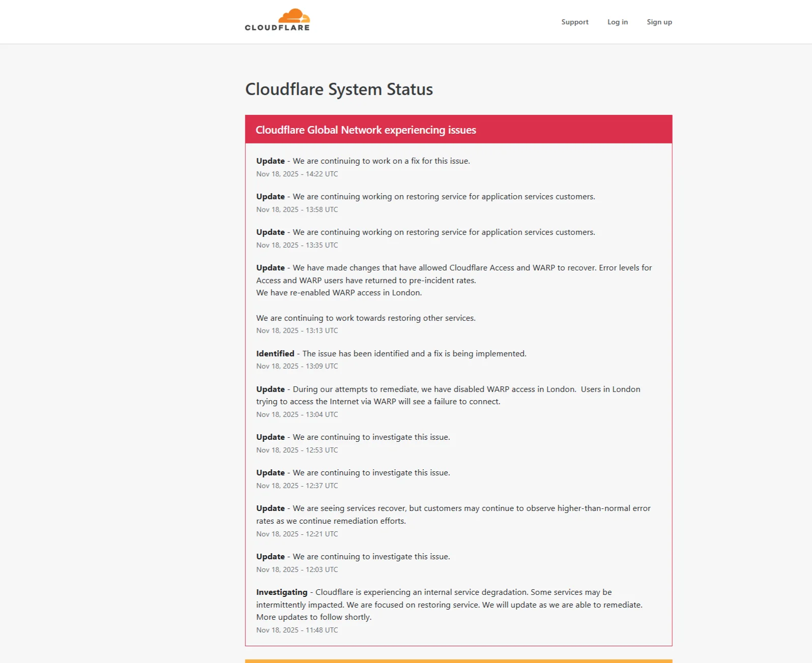The height and width of the screenshot is (663, 812).
Task: Open the Support link
Action: [575, 22]
